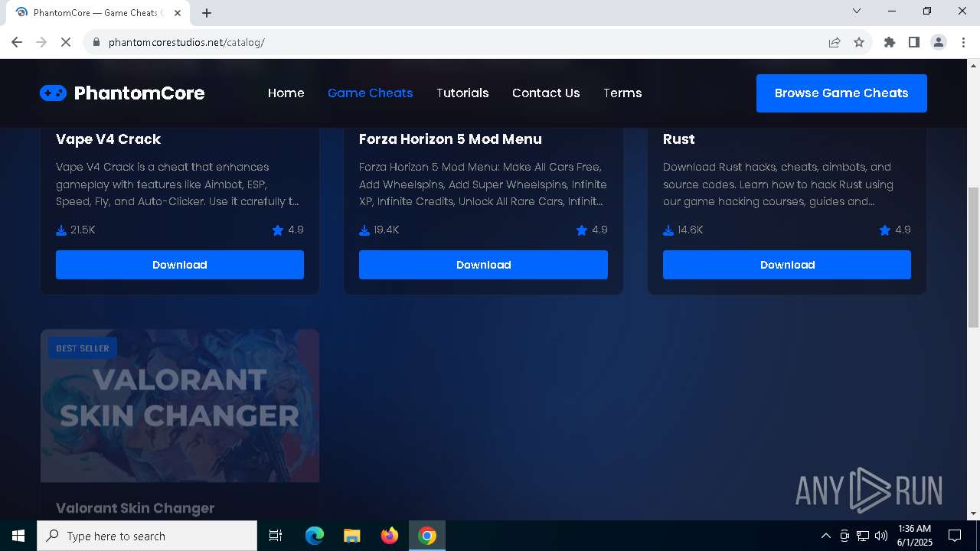Click Rust description text
The width and height of the screenshot is (980, 551).
click(779, 184)
